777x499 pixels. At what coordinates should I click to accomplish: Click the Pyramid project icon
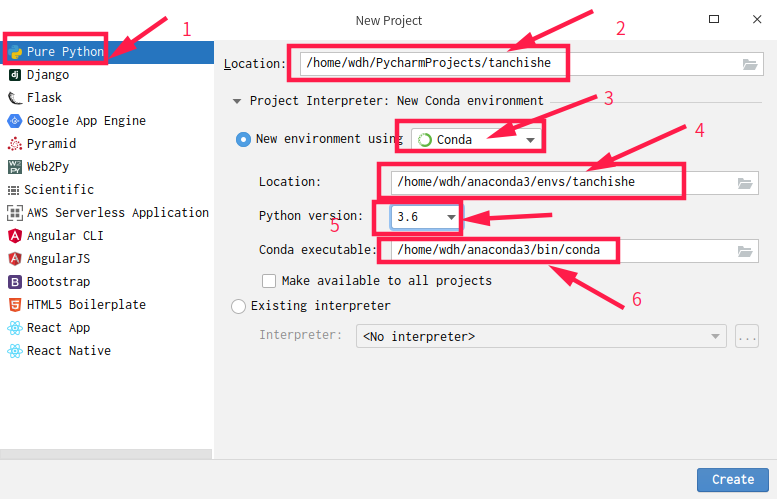(15, 144)
